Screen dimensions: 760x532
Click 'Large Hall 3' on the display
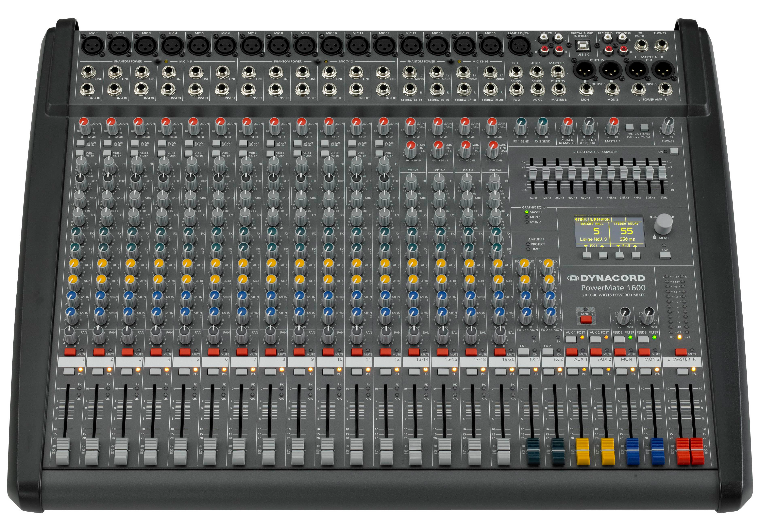coord(593,239)
